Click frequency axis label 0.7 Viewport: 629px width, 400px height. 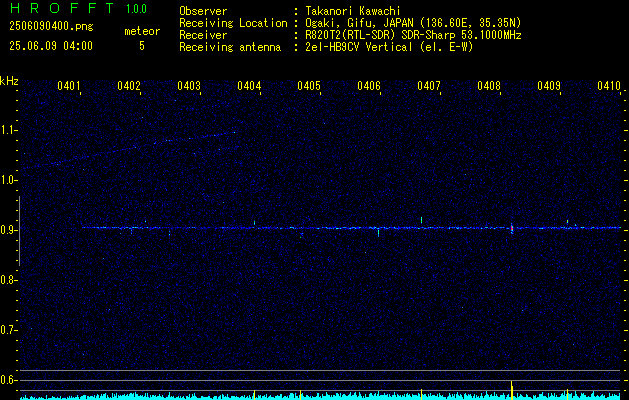point(8,330)
